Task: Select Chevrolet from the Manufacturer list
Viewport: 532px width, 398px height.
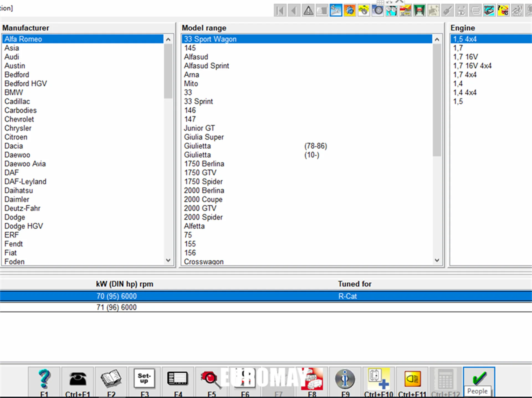Action: [x=19, y=119]
